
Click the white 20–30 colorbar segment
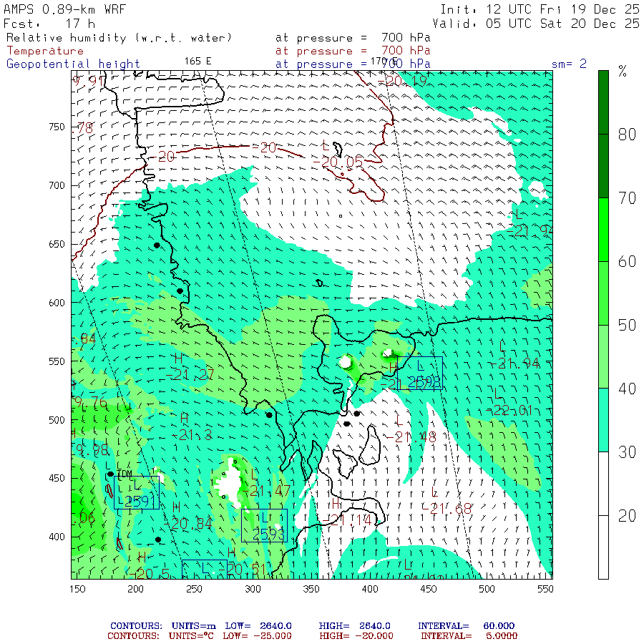[x=603, y=484]
